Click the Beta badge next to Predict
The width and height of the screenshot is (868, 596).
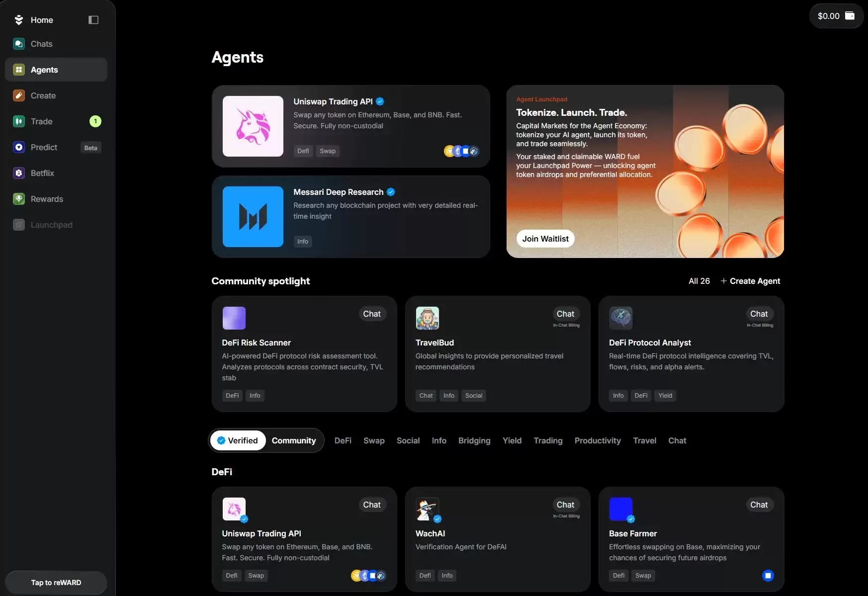[x=90, y=148]
